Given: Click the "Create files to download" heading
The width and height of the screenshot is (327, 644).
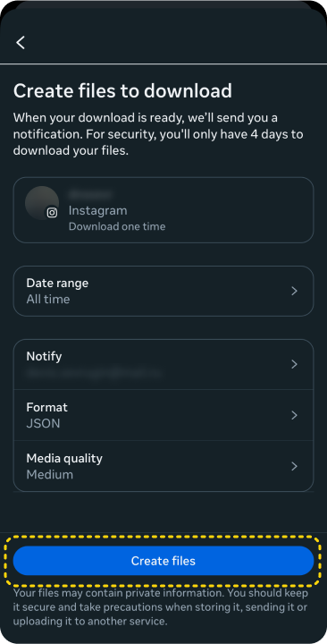Looking at the screenshot, I should coord(122,90).
